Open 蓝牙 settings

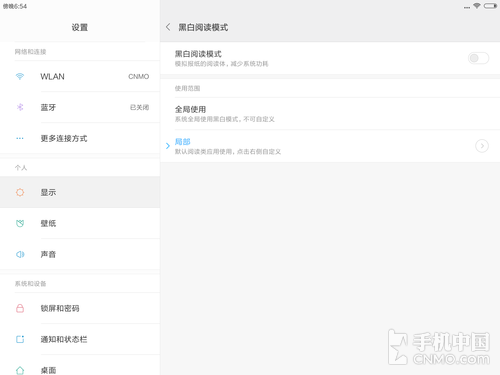pyautogui.click(x=80, y=107)
